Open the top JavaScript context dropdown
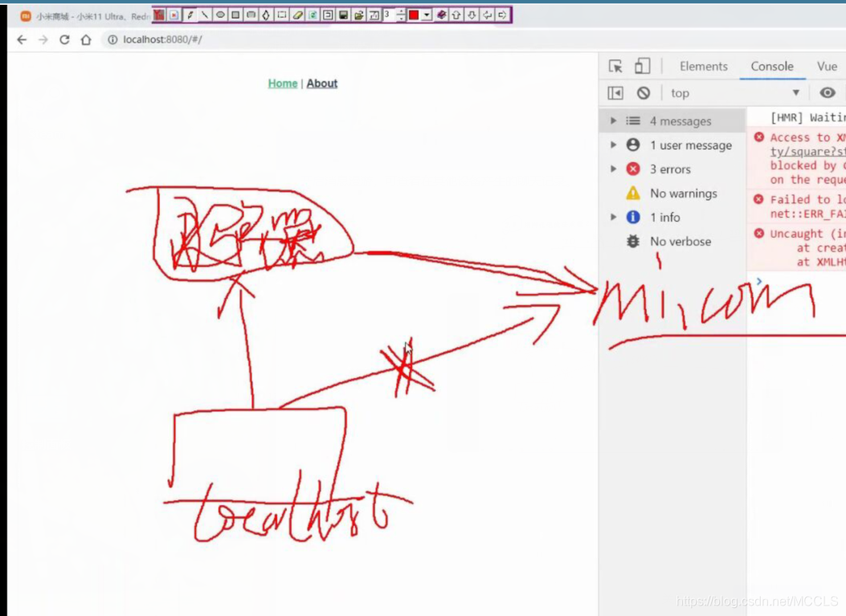846x616 pixels. (735, 93)
